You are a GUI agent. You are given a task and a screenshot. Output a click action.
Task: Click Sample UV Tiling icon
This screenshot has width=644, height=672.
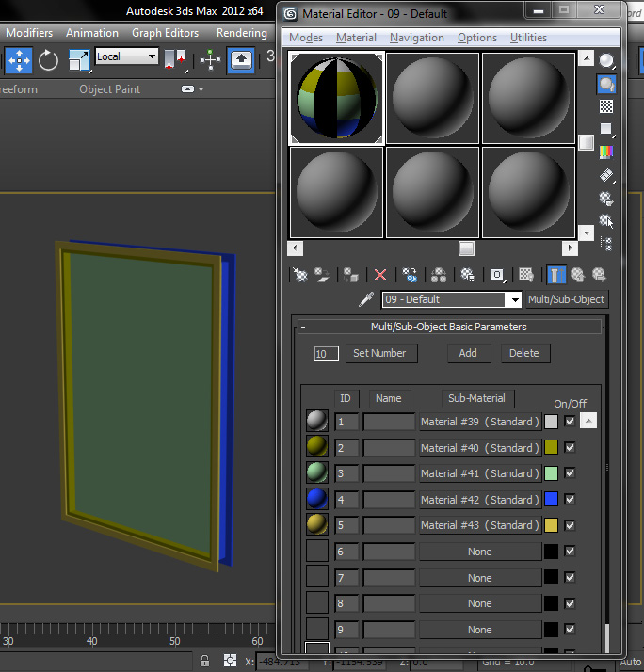pyautogui.click(x=606, y=129)
